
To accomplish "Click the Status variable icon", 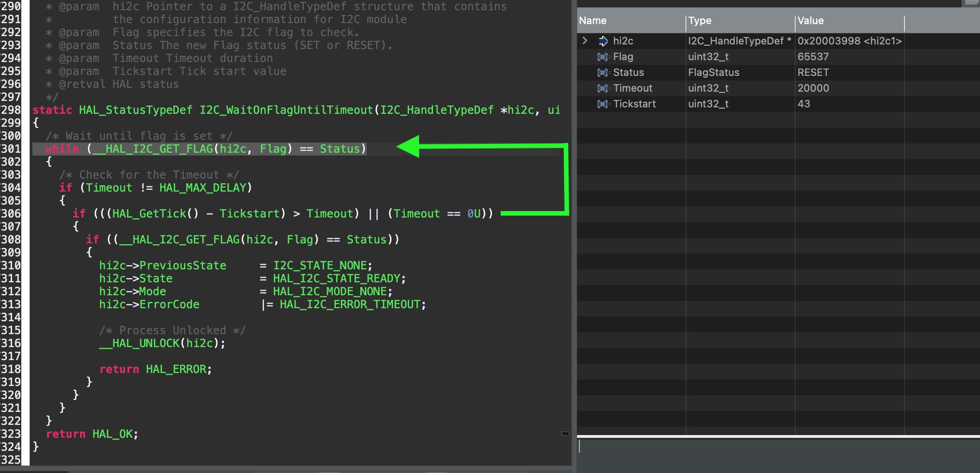I will pos(602,73).
